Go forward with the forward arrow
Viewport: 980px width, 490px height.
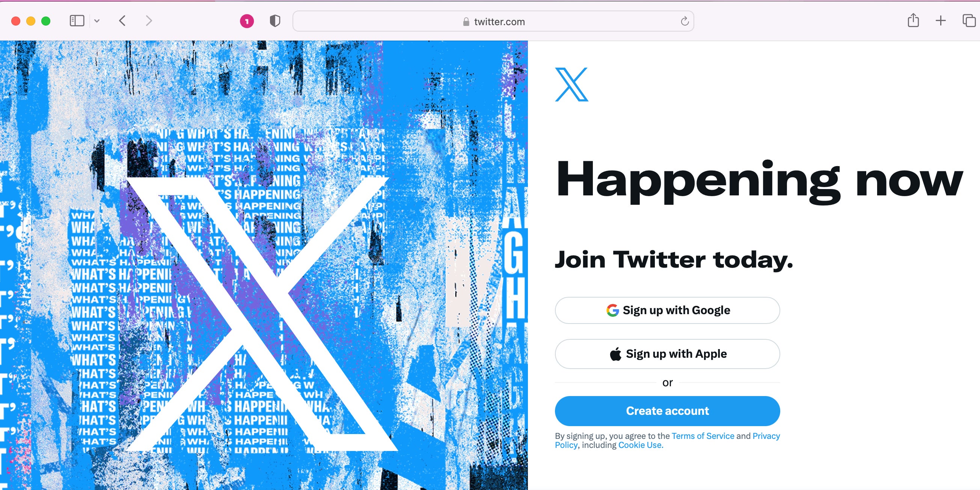[x=149, y=21]
